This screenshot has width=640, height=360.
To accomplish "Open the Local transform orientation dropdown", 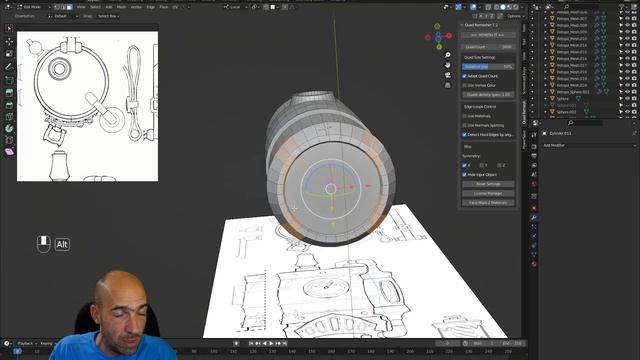I will tap(235, 7).
